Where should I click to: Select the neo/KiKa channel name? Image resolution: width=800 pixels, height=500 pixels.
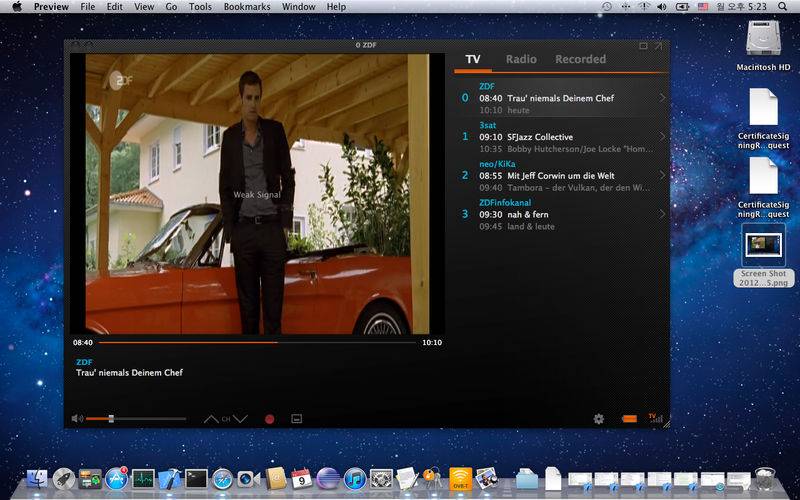pos(497,164)
